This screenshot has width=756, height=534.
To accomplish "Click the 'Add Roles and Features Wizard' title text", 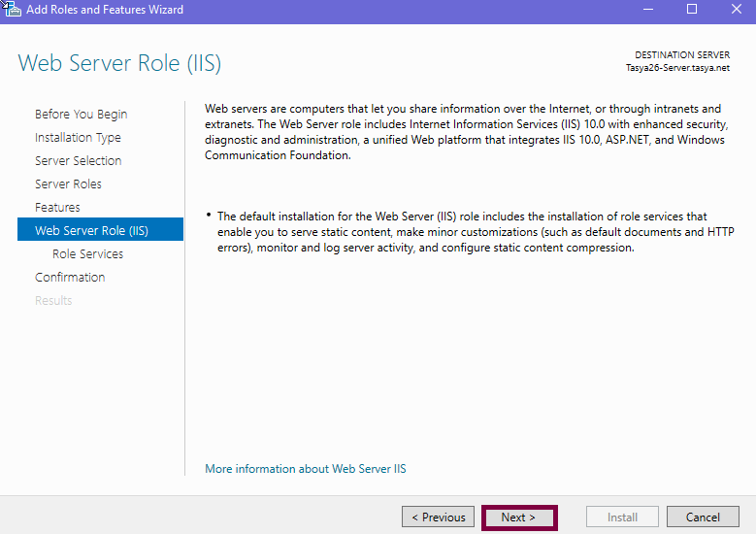I will [x=105, y=10].
